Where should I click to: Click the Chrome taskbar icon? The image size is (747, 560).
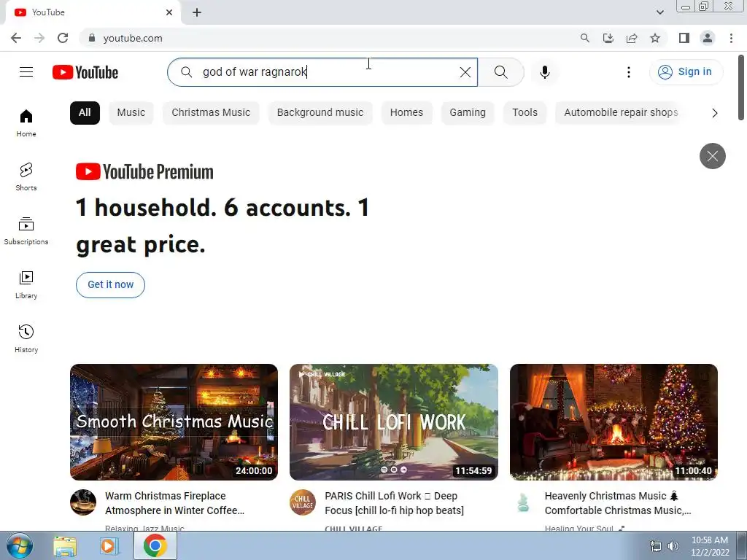155,545
